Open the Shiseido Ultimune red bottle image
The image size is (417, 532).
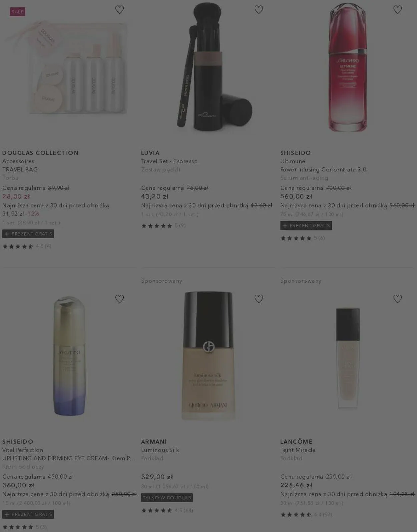[x=347, y=67]
